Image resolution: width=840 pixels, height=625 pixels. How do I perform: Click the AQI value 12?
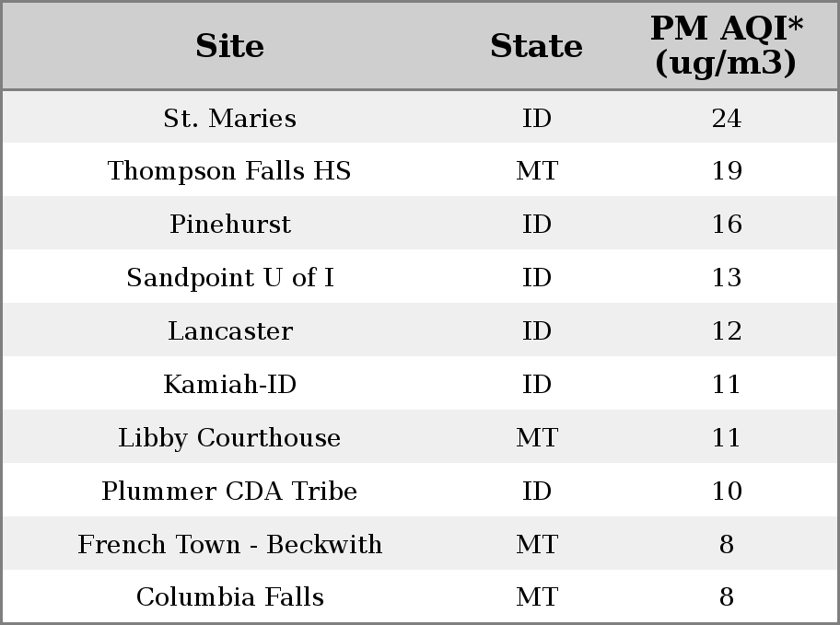coord(727,330)
